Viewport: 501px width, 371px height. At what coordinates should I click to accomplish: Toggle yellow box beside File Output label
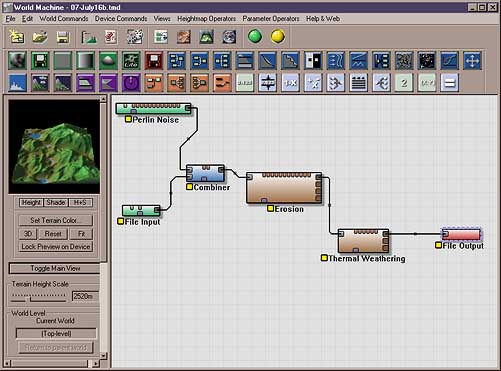tap(439, 245)
